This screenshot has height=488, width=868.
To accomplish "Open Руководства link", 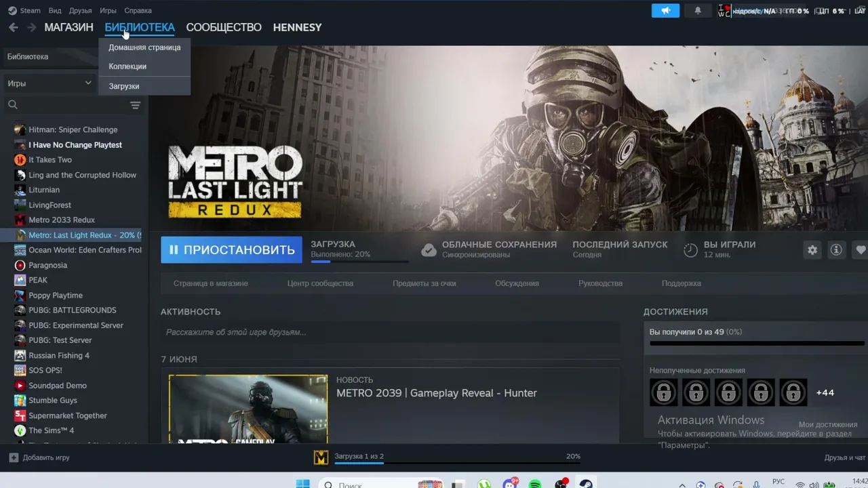I will pyautogui.click(x=600, y=283).
